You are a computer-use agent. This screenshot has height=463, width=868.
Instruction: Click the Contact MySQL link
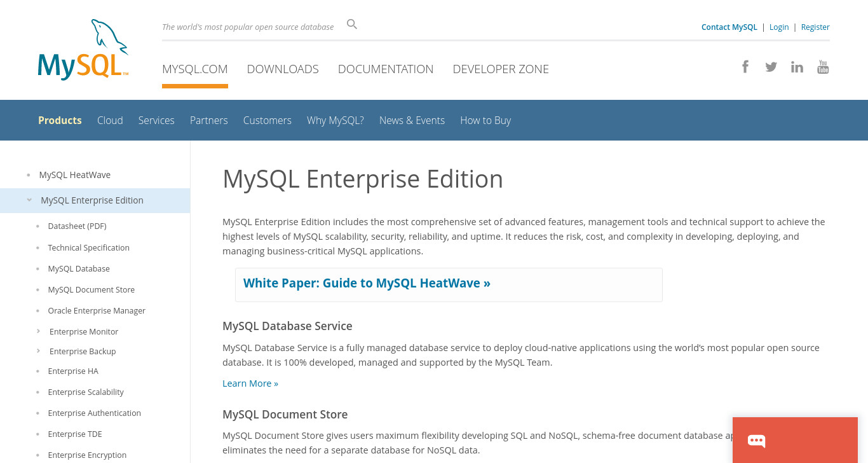[729, 27]
